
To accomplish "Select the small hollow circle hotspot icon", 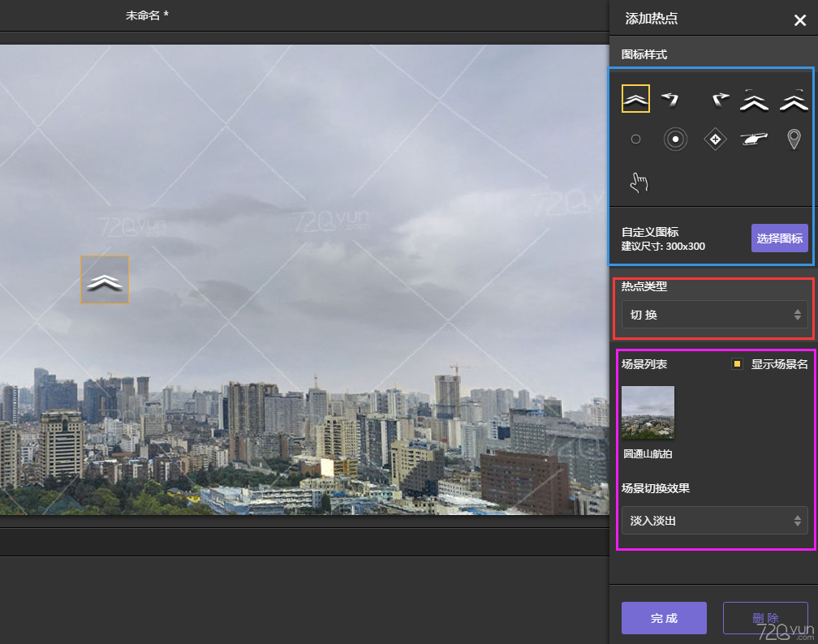I will click(x=635, y=140).
